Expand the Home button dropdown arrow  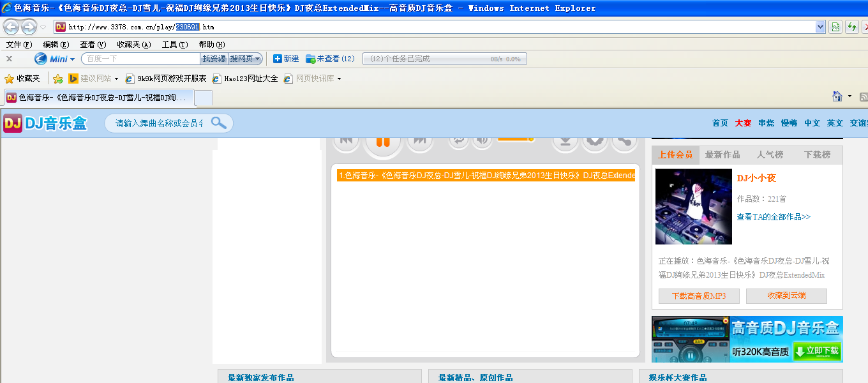[849, 96]
